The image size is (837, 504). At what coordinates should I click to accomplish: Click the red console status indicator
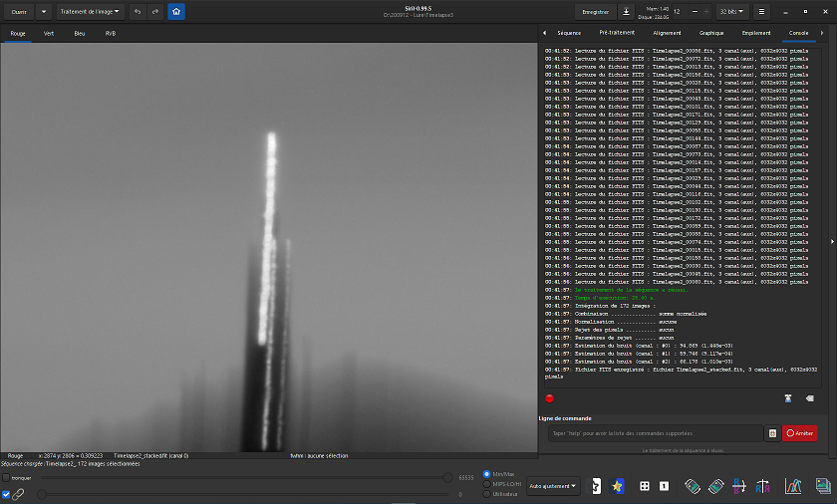point(549,398)
